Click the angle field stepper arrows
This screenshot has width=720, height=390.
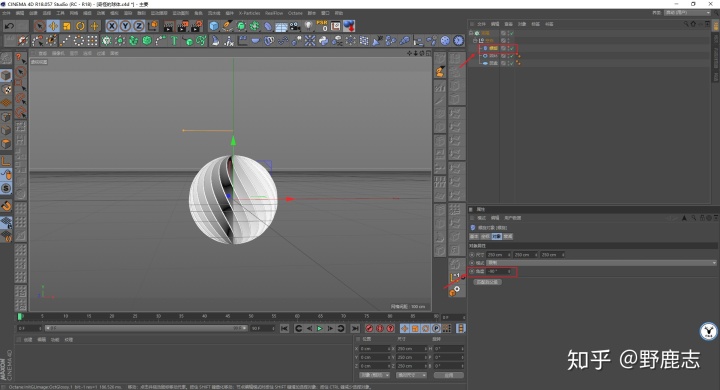509,271
